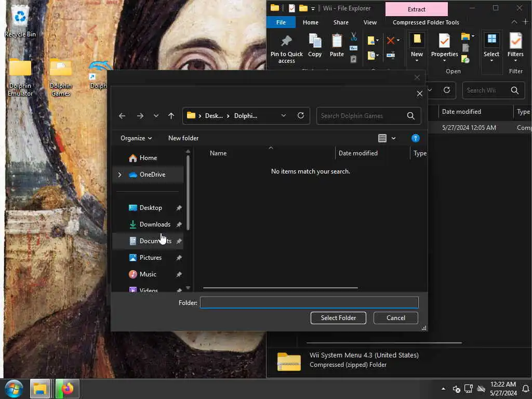Screen dimensions: 532x399
Task: Click the dialog horizontal scrollbar
Action: pyautogui.click(x=280, y=288)
